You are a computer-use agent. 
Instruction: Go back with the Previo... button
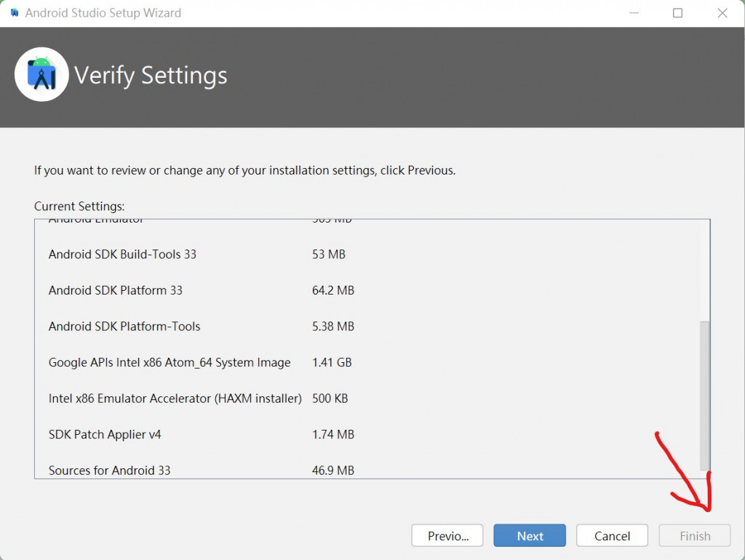tap(447, 536)
